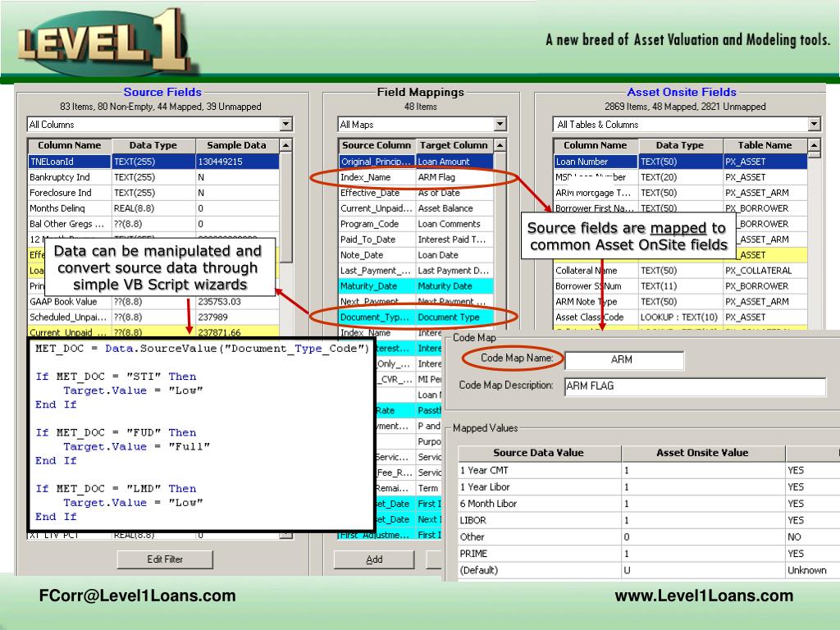This screenshot has height=630, width=840.
Task: Select the Paid_To_Date mapping row
Action: (x=416, y=240)
